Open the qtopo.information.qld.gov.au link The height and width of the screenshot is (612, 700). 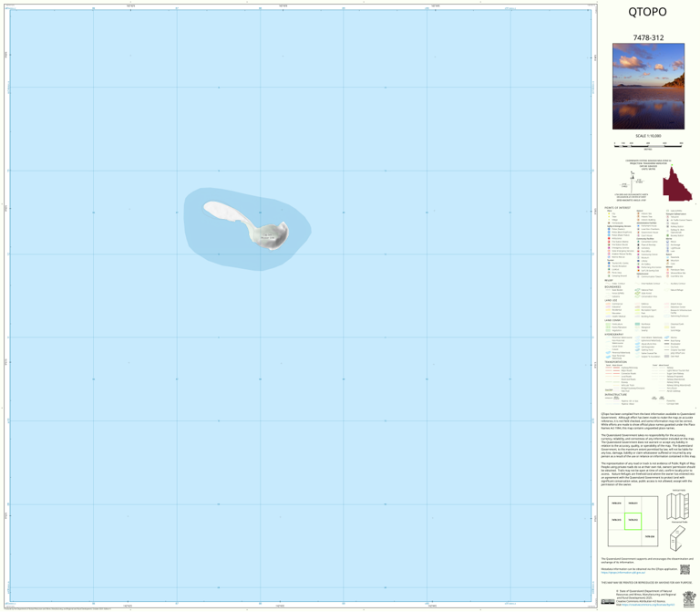click(623, 572)
